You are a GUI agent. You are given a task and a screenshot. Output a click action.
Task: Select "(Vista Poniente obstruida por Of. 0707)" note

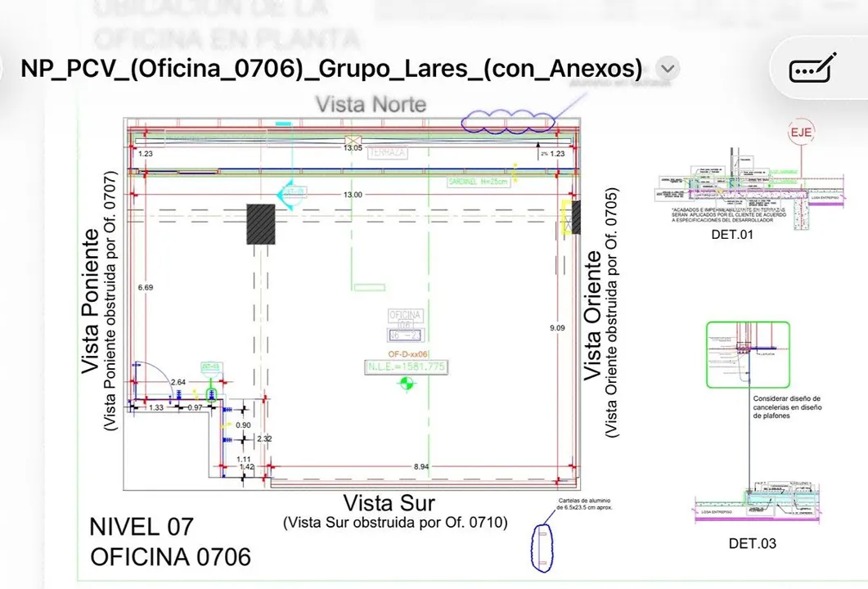(x=110, y=300)
